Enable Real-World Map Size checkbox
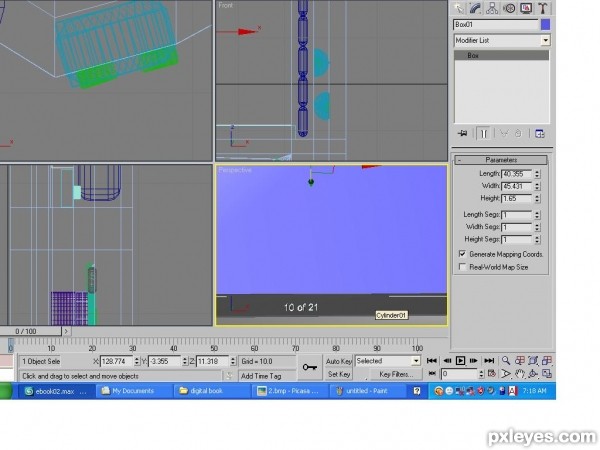This screenshot has height=450, width=600. point(462,267)
